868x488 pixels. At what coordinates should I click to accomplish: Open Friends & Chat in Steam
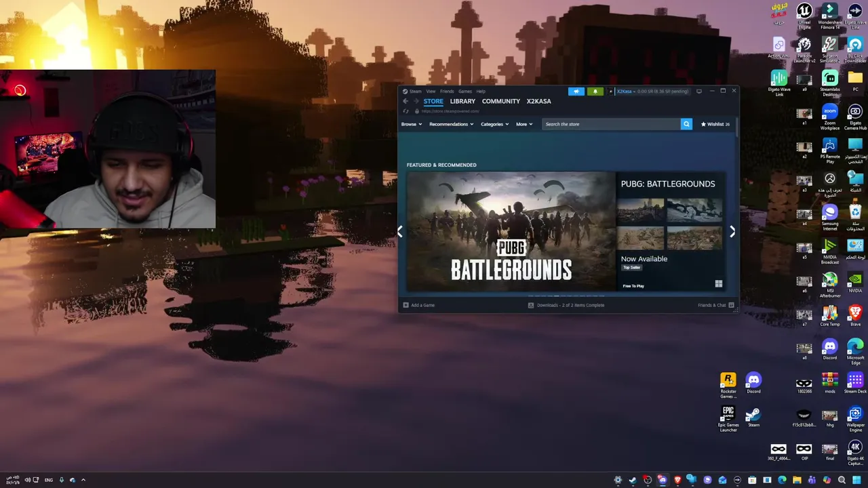pyautogui.click(x=715, y=305)
